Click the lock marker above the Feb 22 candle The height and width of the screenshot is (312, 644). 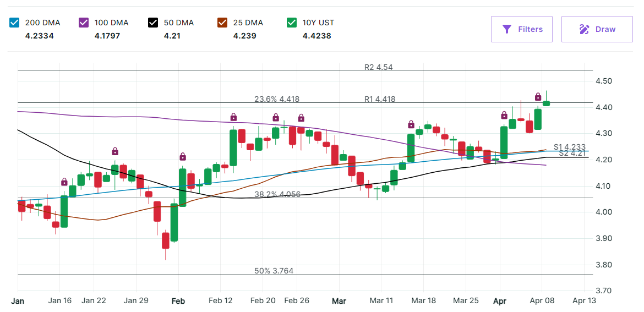click(x=276, y=117)
